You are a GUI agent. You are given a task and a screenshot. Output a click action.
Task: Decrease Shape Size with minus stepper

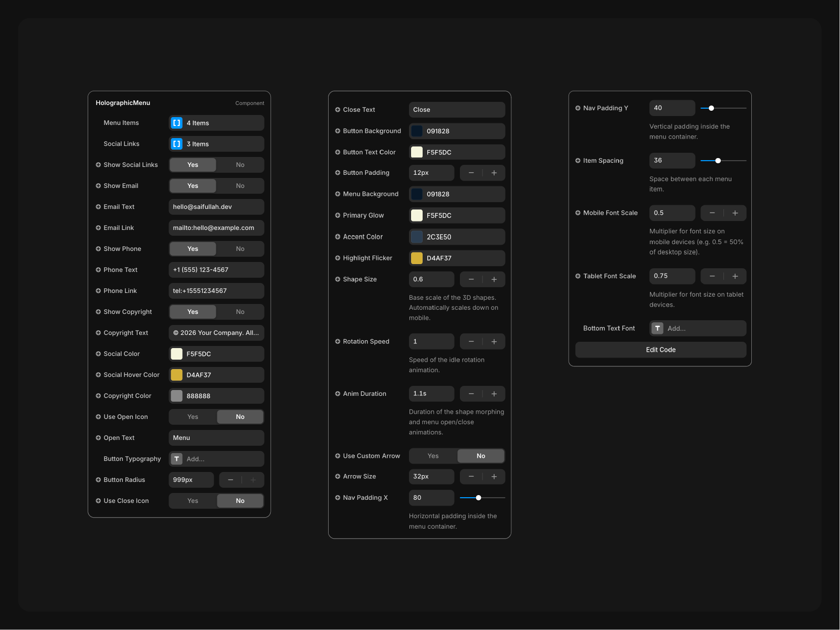pyautogui.click(x=471, y=280)
